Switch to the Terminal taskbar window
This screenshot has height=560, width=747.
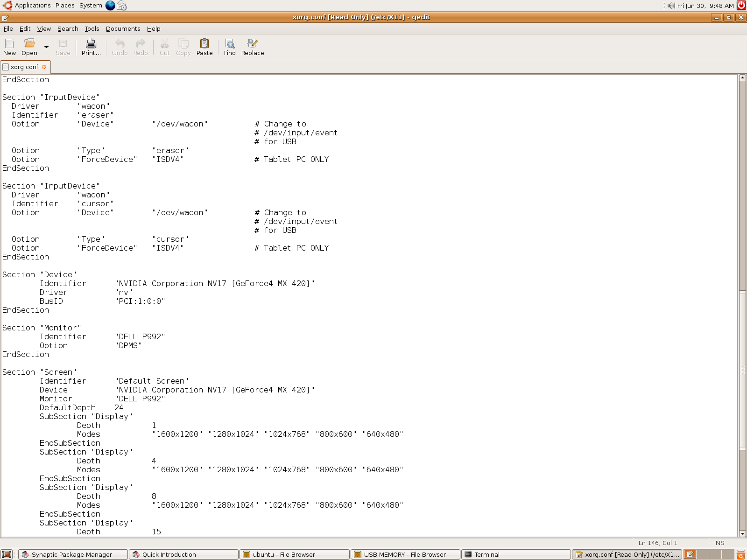point(516,554)
